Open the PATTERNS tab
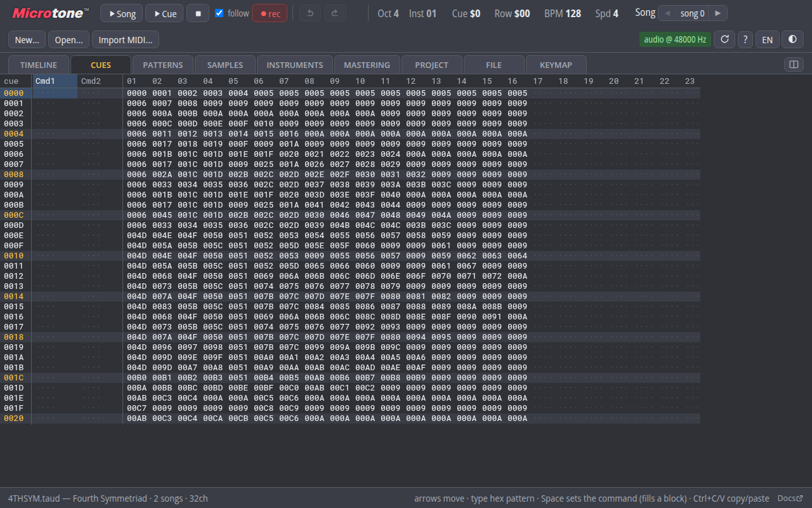 (163, 65)
